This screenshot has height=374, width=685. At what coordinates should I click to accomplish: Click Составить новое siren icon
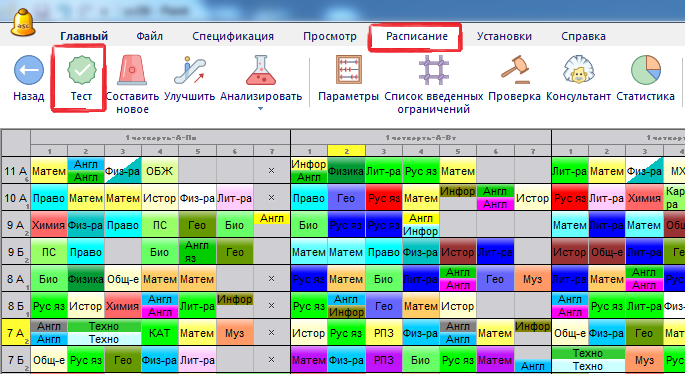click(x=131, y=70)
